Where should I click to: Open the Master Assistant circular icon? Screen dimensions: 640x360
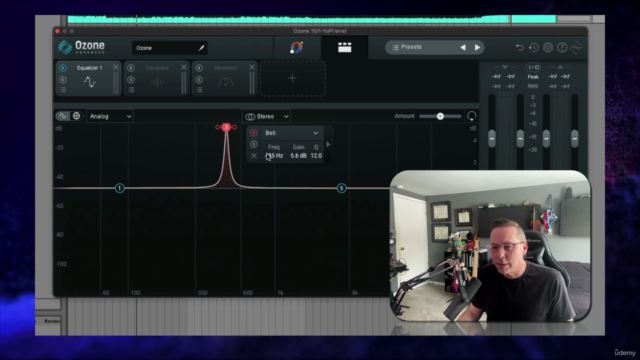(x=297, y=47)
